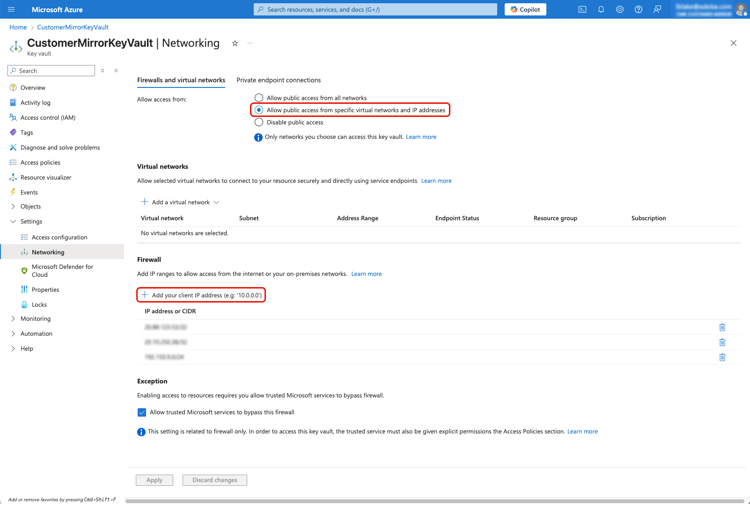Viewport: 750px width, 505px height.
Task: Switch to Private endpoint connections tab
Action: coord(278,80)
